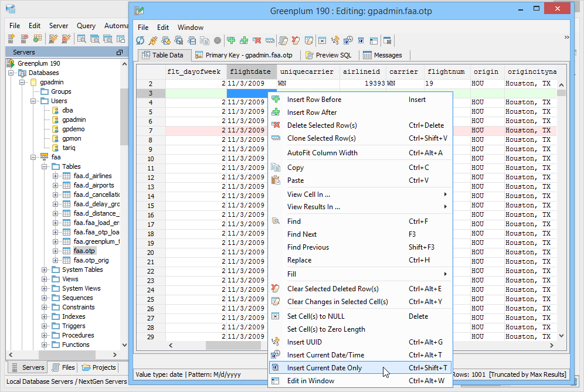Expand the Procedures folder
Image resolution: width=584 pixels, height=392 pixels.
tap(45, 335)
